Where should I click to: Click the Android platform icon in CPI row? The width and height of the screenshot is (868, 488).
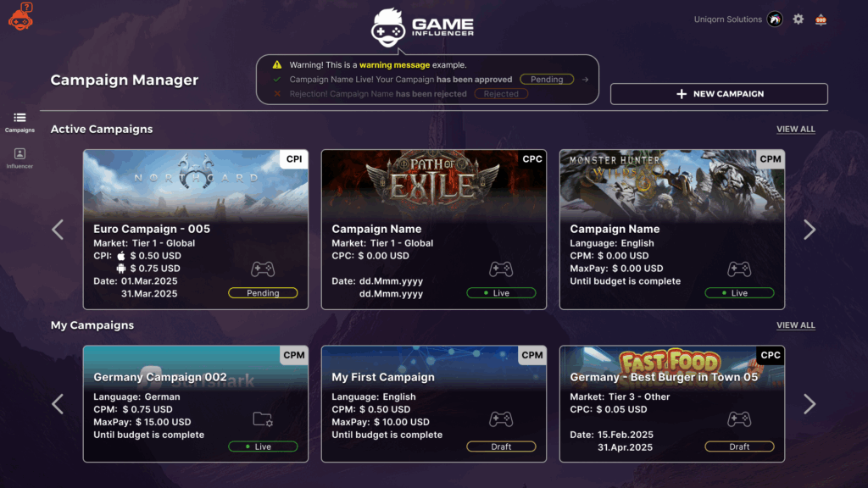(x=121, y=269)
